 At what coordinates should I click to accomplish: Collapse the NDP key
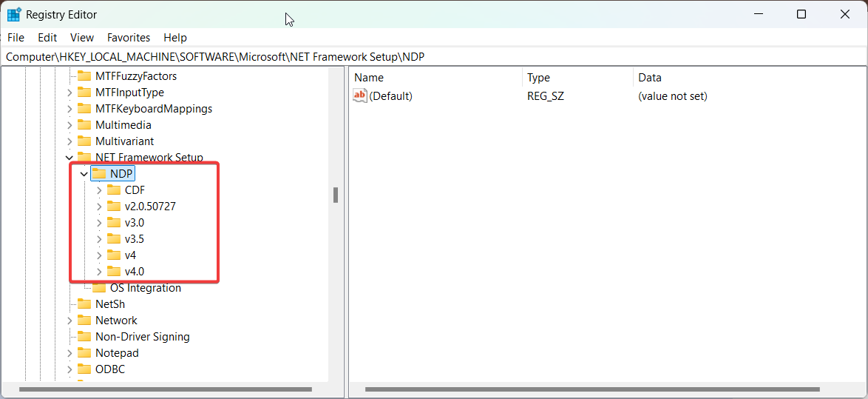tap(84, 174)
